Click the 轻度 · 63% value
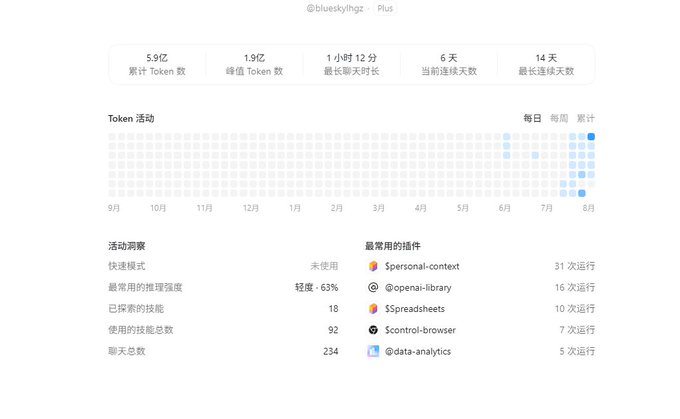 pyautogui.click(x=317, y=288)
